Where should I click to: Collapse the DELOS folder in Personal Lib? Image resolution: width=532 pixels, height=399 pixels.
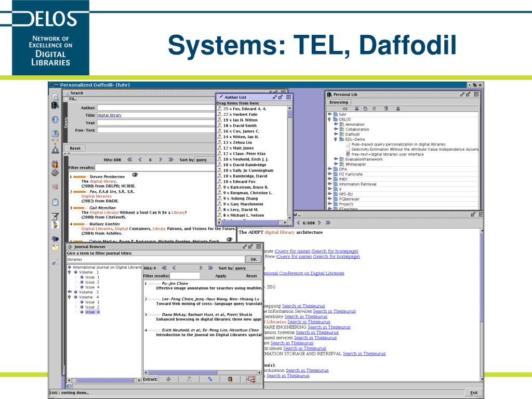[x=329, y=119]
